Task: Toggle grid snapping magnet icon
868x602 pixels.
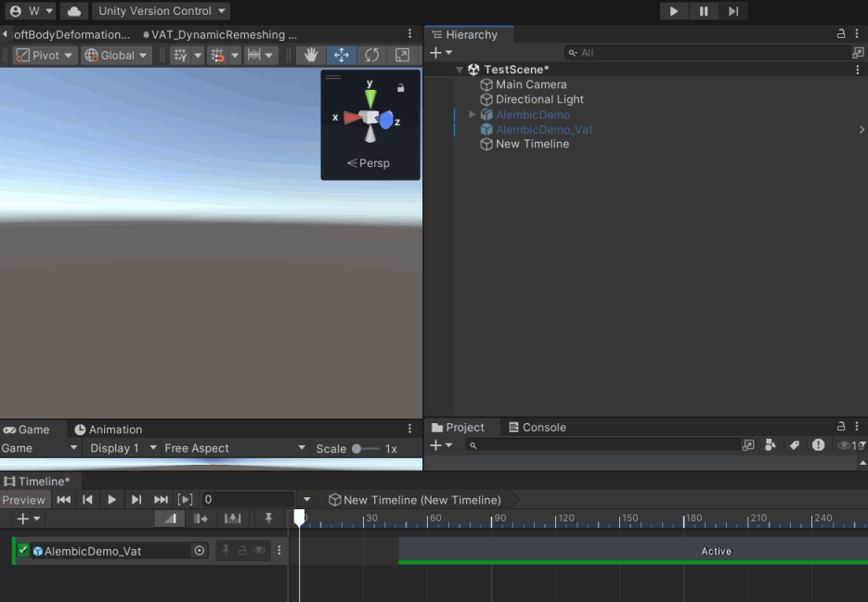Action: pyautogui.click(x=217, y=56)
